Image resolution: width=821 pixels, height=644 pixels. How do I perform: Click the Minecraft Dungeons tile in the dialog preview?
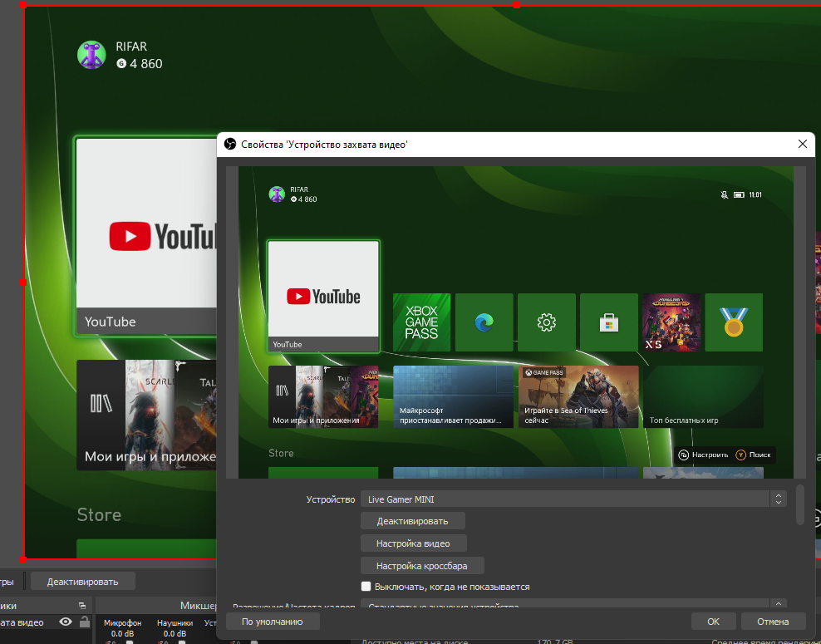pyautogui.click(x=671, y=322)
